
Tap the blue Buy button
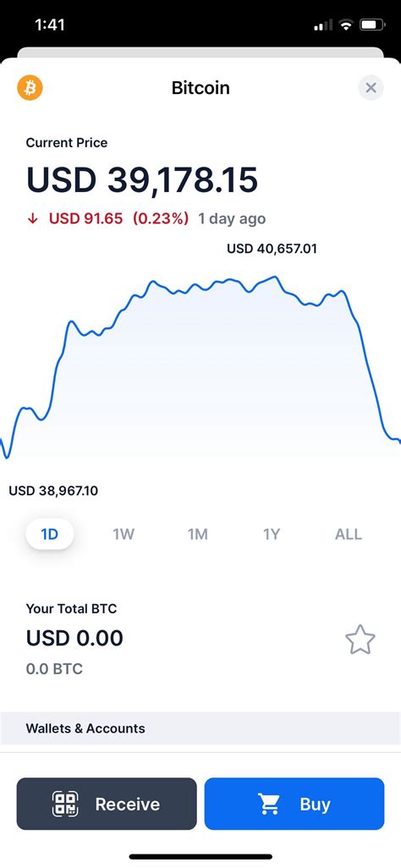(294, 804)
